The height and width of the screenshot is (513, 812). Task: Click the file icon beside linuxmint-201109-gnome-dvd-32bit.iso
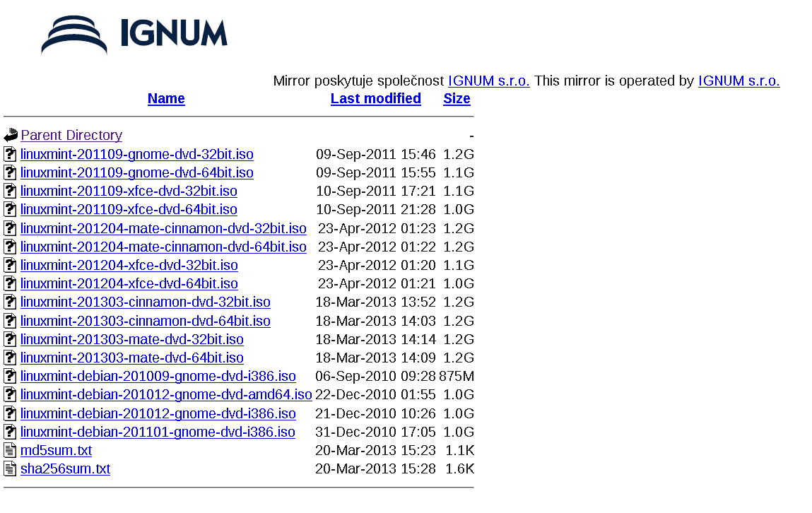(10, 154)
